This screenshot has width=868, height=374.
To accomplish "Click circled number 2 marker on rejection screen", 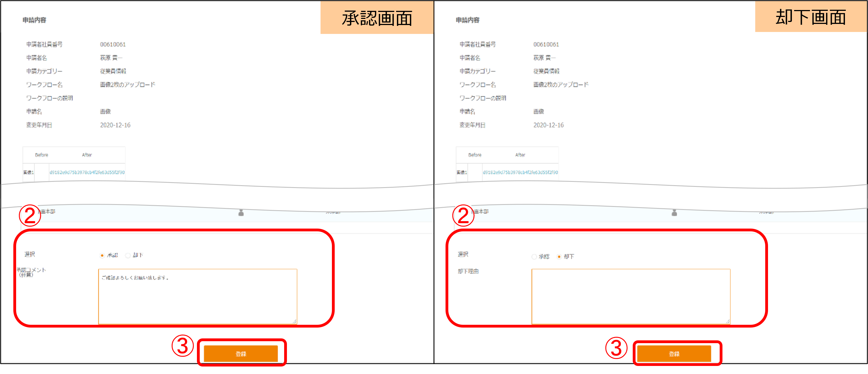I will pos(463,216).
